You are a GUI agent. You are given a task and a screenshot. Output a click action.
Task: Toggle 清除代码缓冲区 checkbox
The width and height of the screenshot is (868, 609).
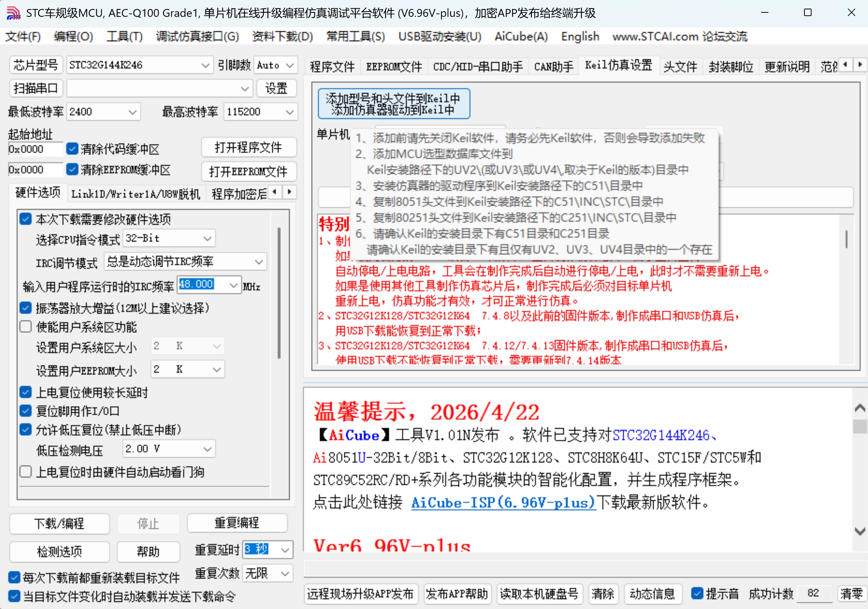72,149
